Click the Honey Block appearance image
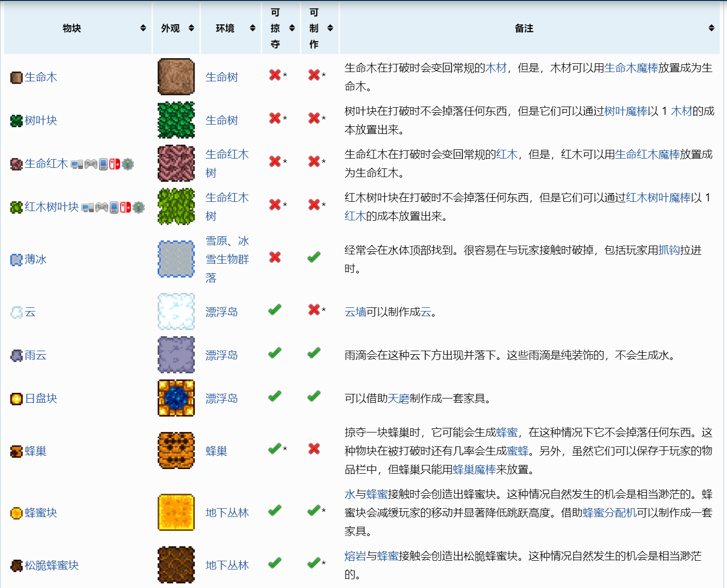 pyautogui.click(x=176, y=512)
